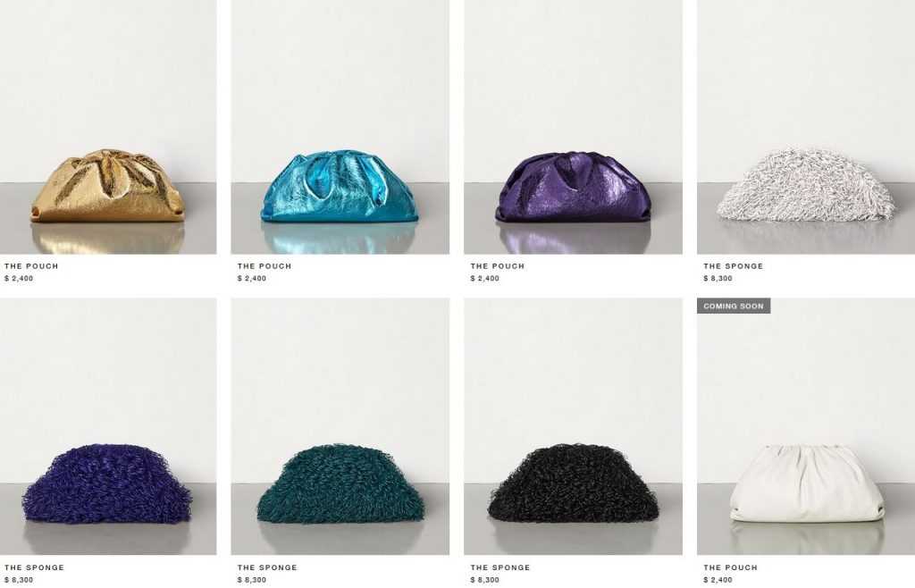Click The Sponge title under purple fuzzy bag
The height and width of the screenshot is (588, 915).
tap(35, 567)
